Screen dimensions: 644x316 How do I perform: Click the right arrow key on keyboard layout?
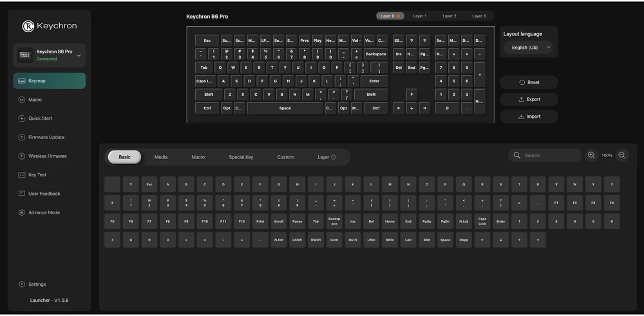(x=424, y=108)
